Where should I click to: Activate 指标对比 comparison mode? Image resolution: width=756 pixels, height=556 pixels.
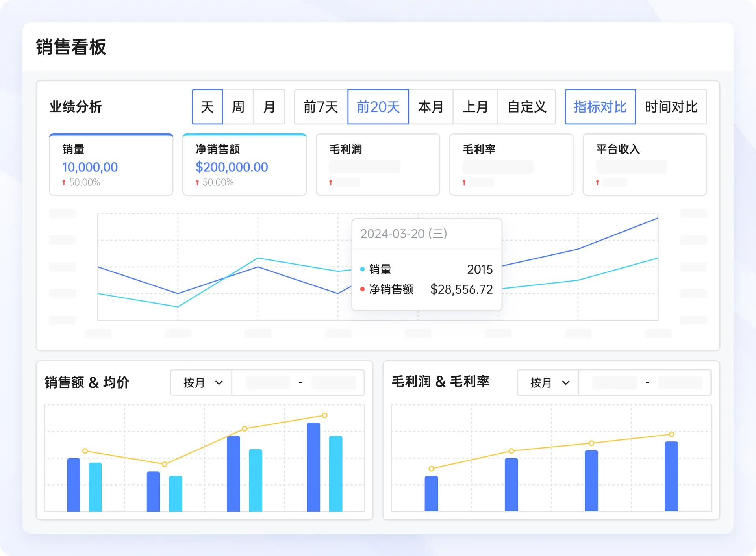click(x=600, y=107)
